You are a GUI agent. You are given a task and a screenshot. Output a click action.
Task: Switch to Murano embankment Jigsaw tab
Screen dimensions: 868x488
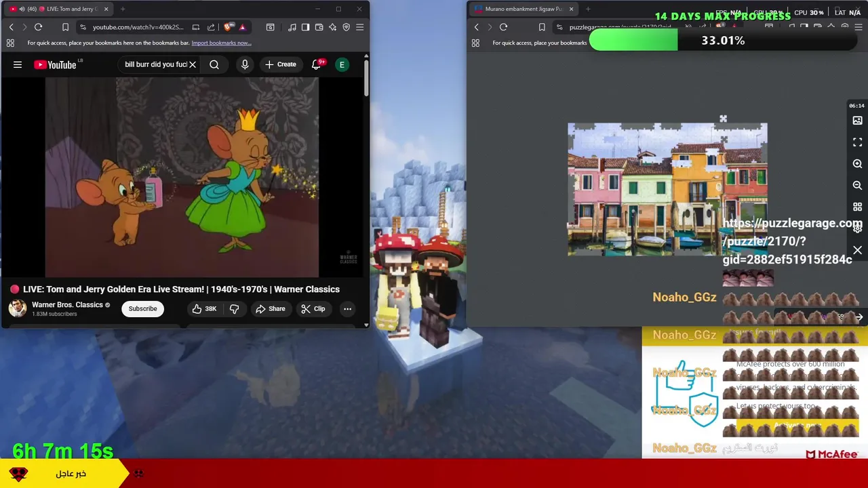point(524,9)
